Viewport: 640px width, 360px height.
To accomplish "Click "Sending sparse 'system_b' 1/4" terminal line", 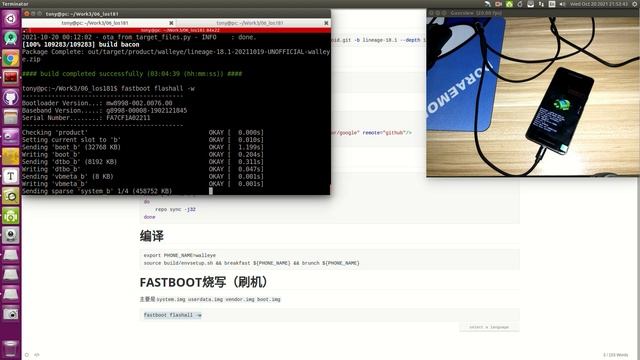I will 97,191.
